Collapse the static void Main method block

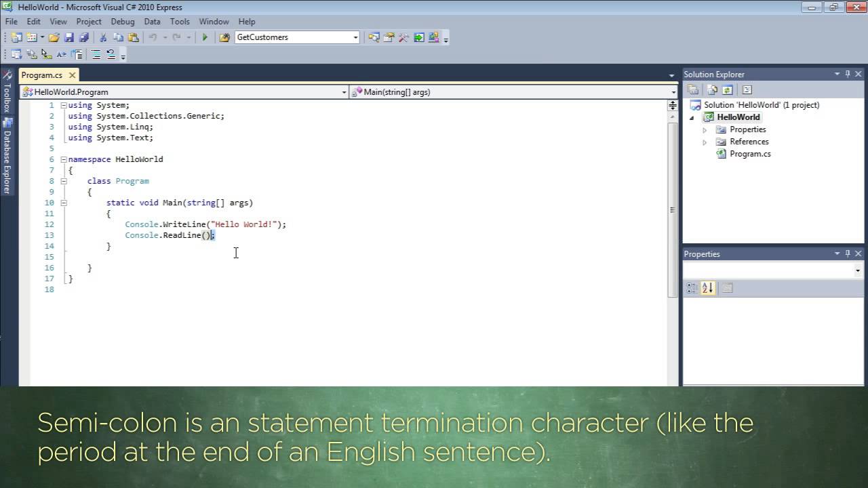coord(63,203)
